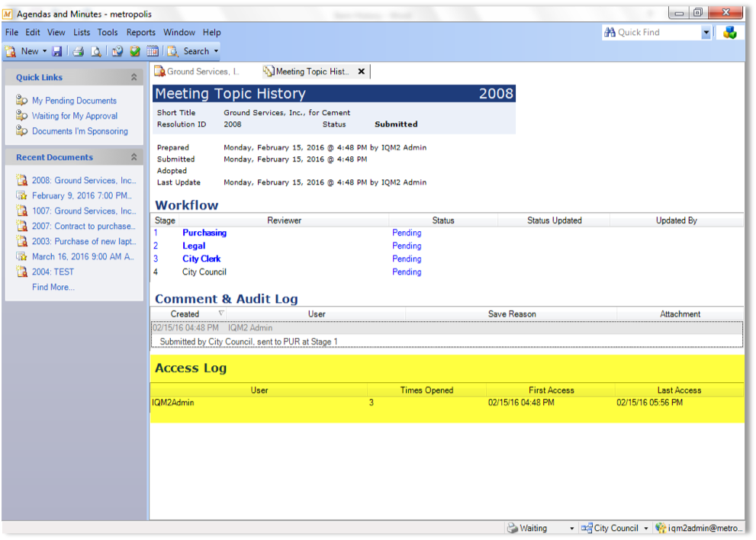This screenshot has width=756, height=540.
Task: Open recent document 2008: Ground Services
Action: tap(84, 180)
